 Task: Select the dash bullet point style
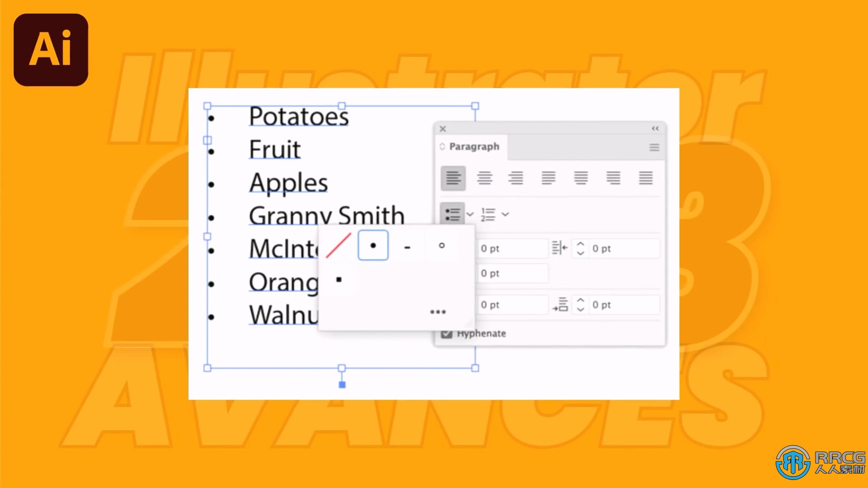coord(407,246)
